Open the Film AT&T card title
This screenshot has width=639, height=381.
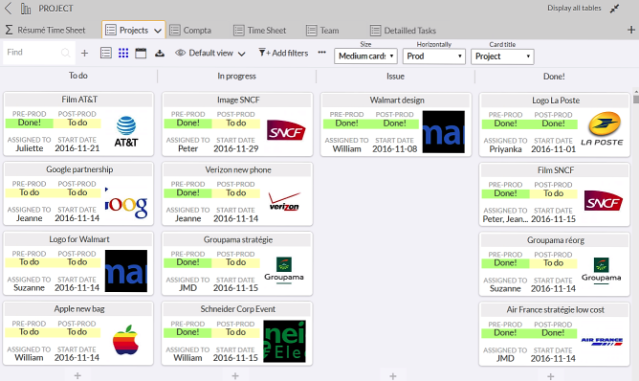(x=79, y=99)
